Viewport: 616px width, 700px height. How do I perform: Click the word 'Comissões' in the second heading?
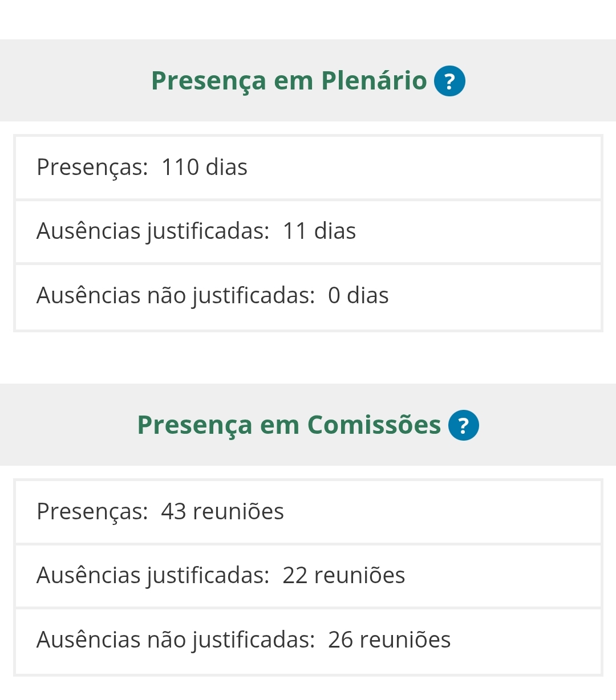click(374, 425)
